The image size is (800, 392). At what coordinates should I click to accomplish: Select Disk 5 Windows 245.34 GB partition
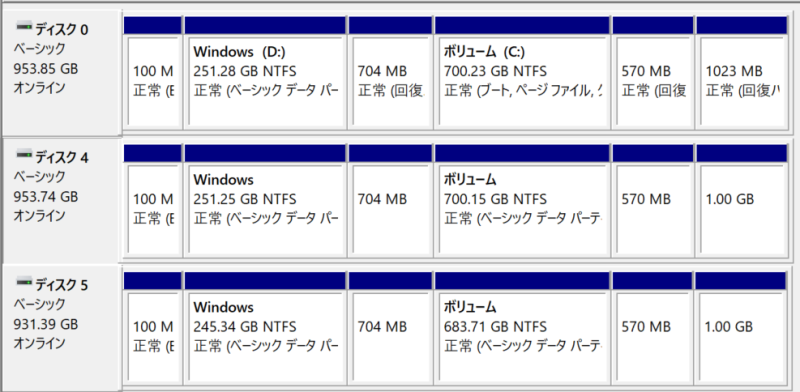(265, 328)
